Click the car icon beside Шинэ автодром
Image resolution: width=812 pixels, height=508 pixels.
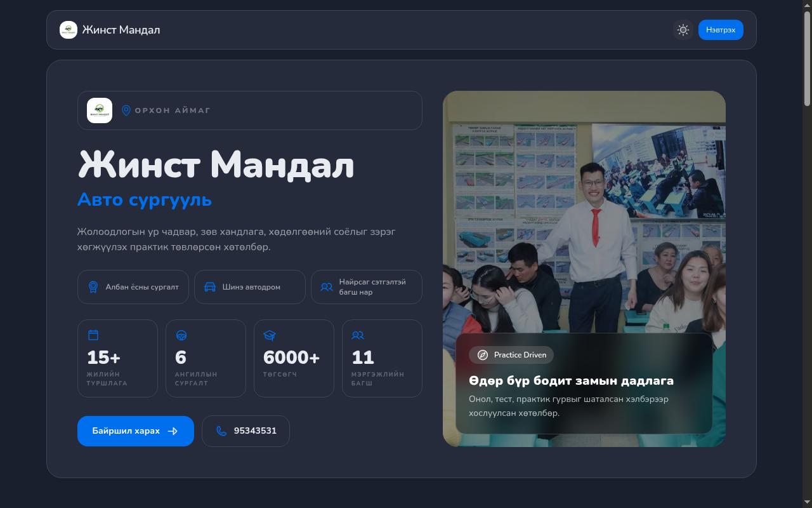pos(210,287)
